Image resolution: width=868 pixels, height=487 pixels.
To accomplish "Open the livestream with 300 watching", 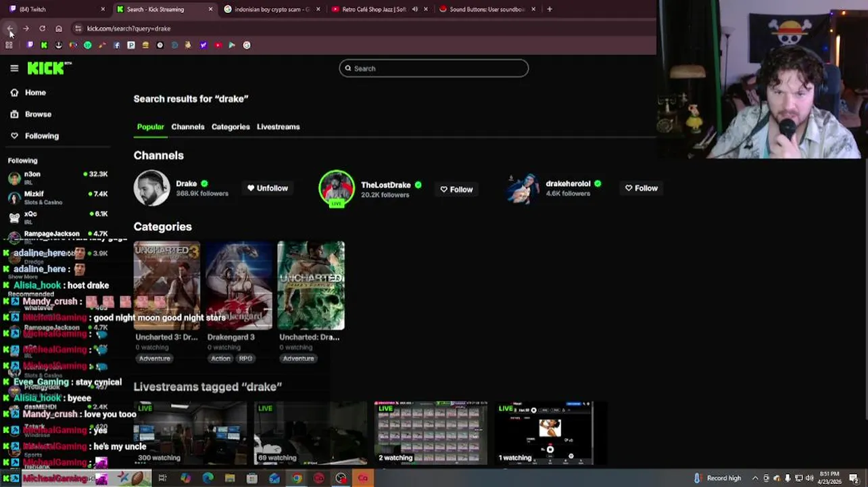I will pyautogui.click(x=190, y=434).
